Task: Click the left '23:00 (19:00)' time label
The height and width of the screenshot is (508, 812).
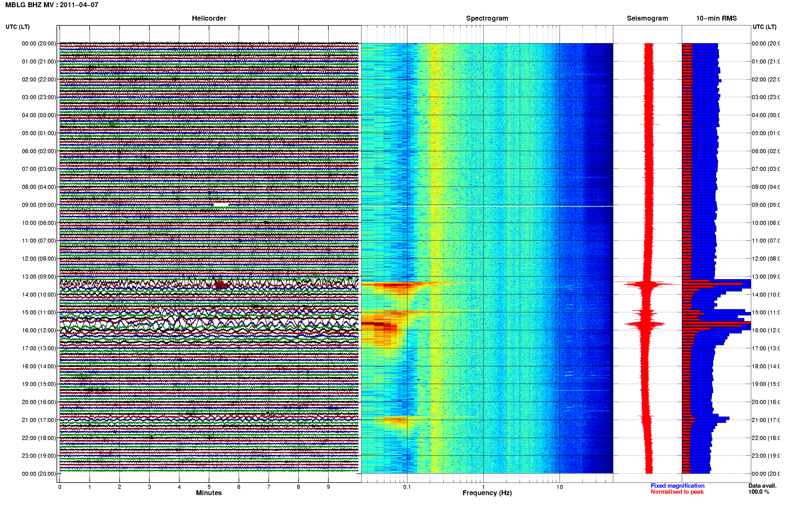Action: 39,456
